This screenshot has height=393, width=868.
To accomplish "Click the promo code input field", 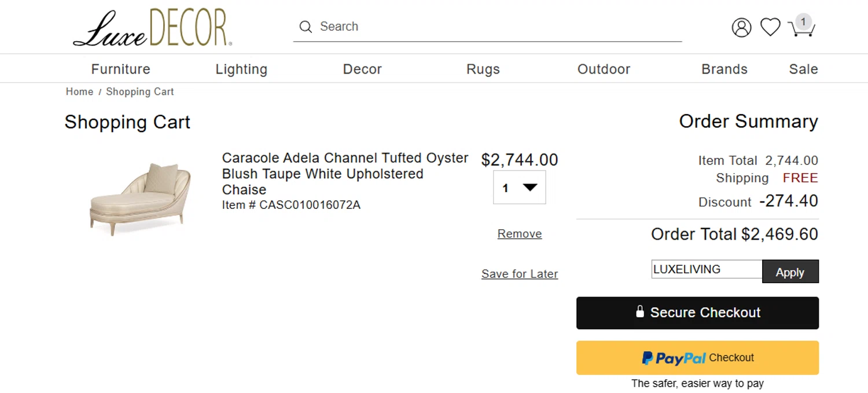I will coord(707,269).
